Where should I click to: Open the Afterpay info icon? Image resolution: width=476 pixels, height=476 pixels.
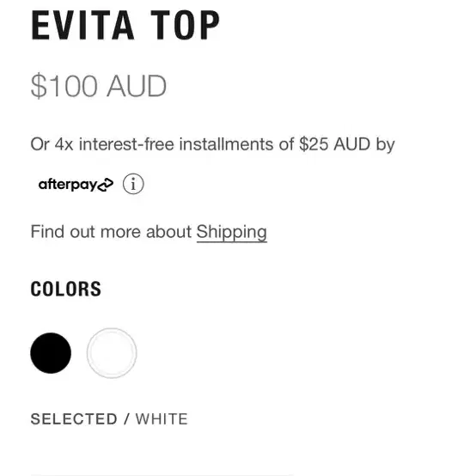click(x=133, y=184)
